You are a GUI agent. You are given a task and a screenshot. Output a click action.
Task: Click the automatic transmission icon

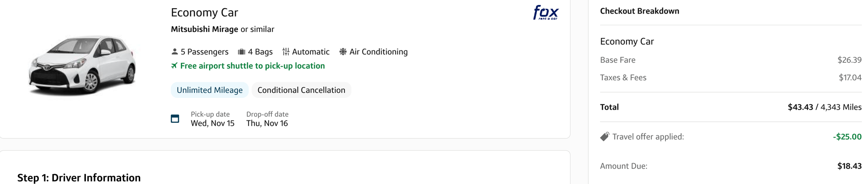[286, 52]
